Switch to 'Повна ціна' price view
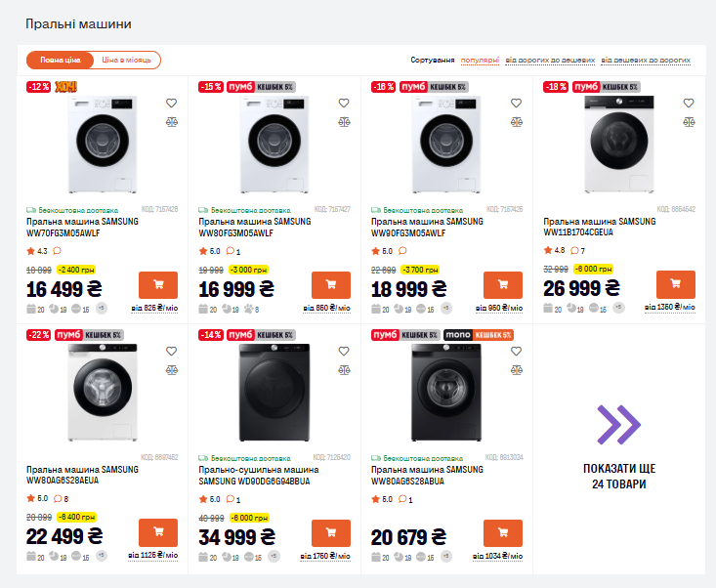 pos(61,61)
